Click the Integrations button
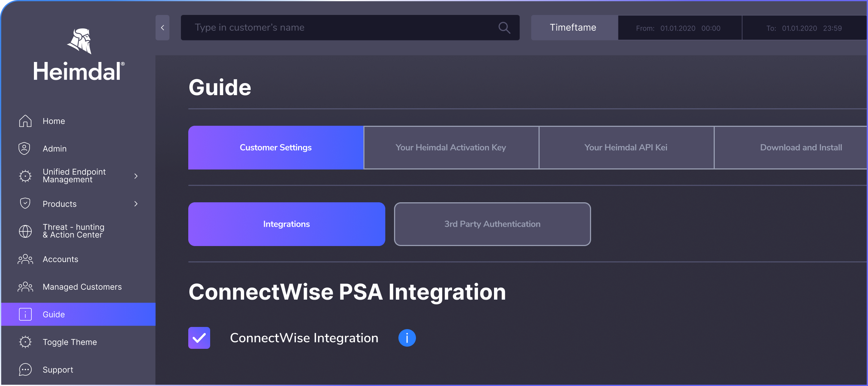 [x=287, y=224]
